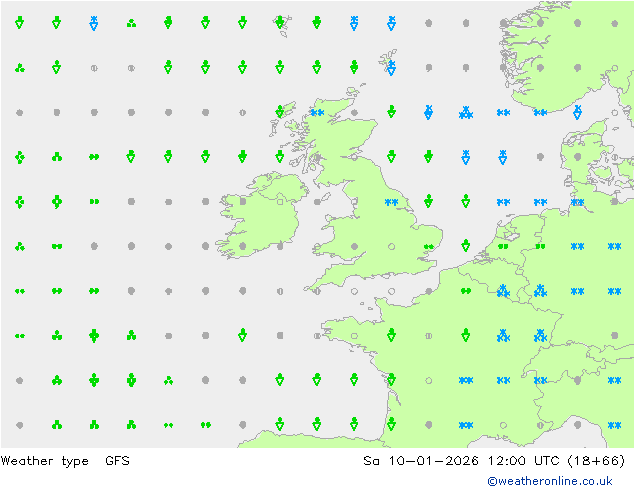Click the blue snow symbol over the Scottish Highlands
This screenshot has width=634, height=490.
pyautogui.click(x=317, y=112)
